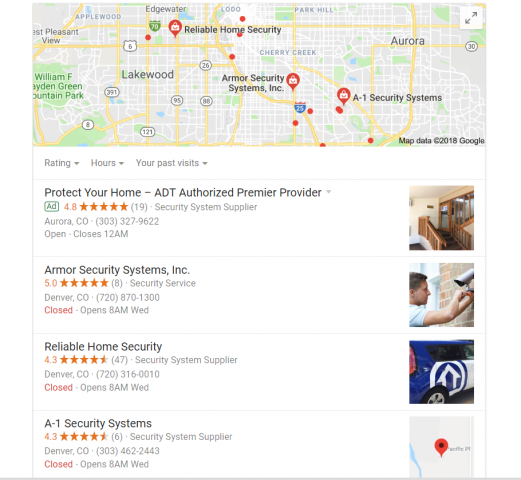Click the blue car logo thumbnail
Viewport: 521px width, 480px height.
tap(441, 372)
